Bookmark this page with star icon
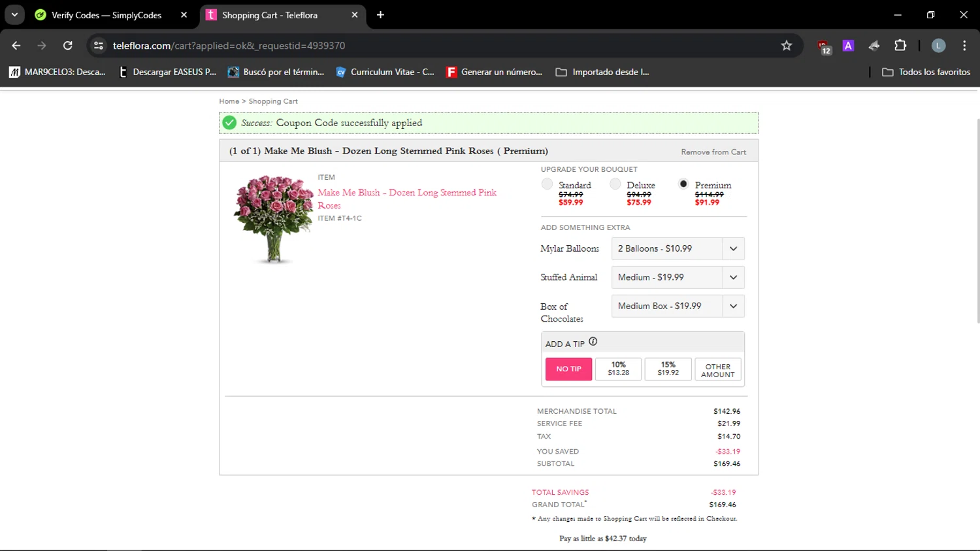 [x=787, y=46]
